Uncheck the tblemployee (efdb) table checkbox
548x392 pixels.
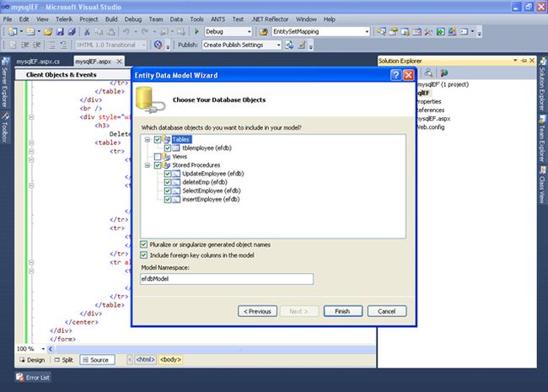click(168, 148)
